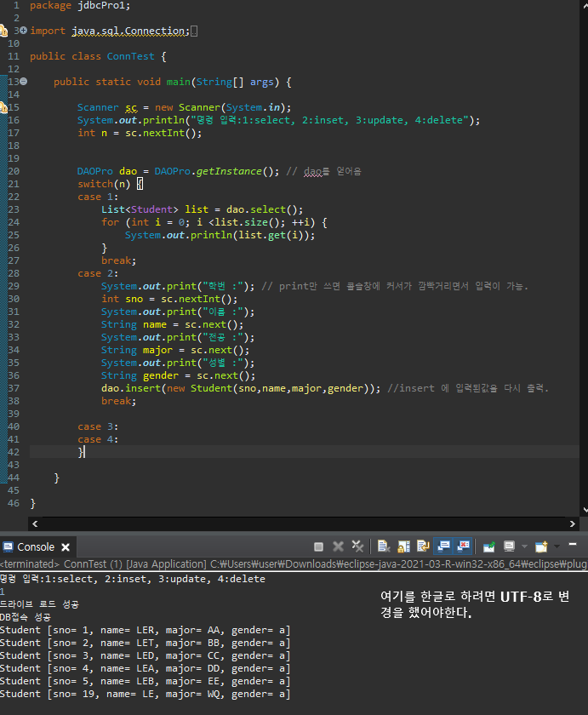
Task: Click 'case 1:' on line 22
Action: (x=98, y=197)
